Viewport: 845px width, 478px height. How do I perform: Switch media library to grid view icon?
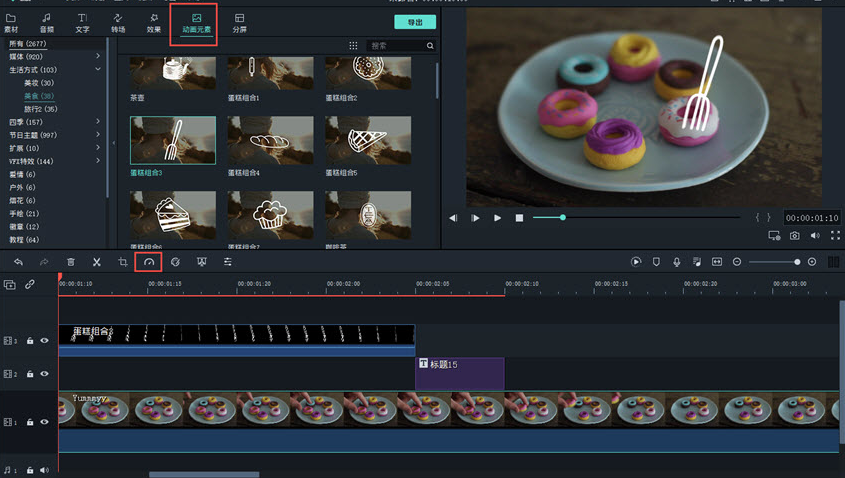[353, 46]
